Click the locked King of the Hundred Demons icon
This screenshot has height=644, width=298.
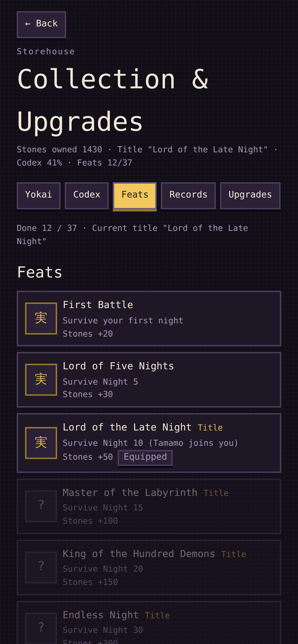pos(41,567)
